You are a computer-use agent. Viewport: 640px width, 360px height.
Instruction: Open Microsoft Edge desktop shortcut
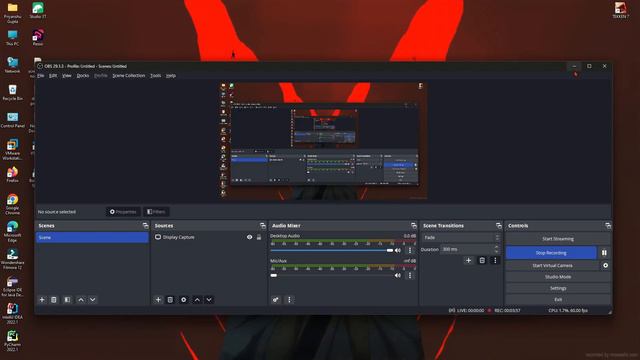pos(12,231)
